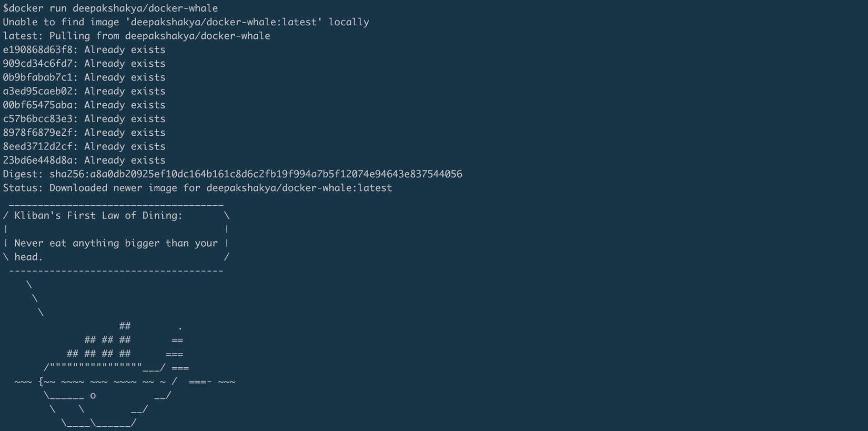
Task: Click layer ID a3ed95caeb02
Action: pos(39,91)
